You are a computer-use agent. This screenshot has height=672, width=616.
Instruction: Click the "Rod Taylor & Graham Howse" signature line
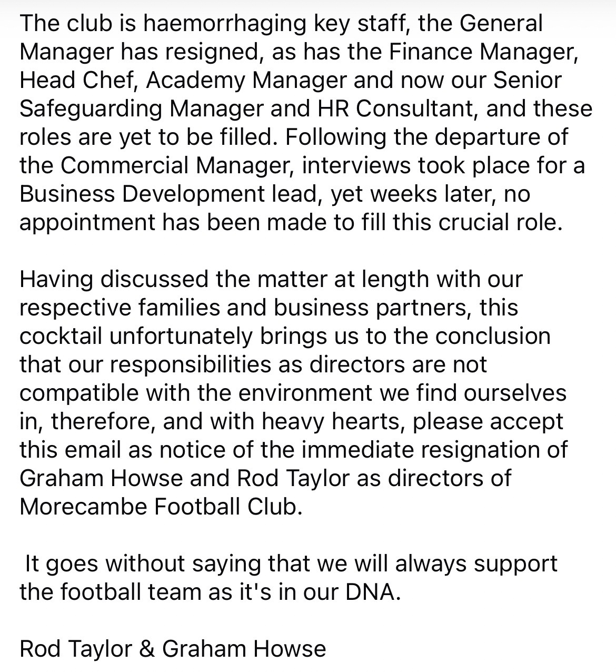click(173, 649)
